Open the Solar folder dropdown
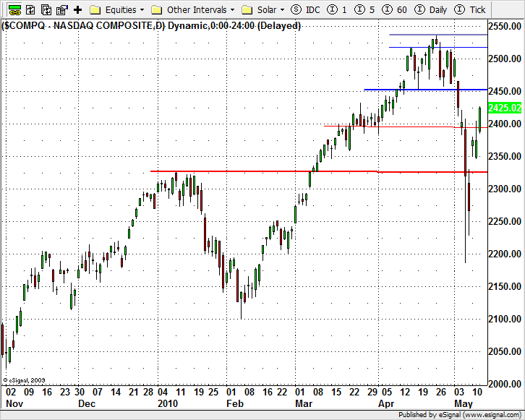525x420 pixels. (262, 9)
